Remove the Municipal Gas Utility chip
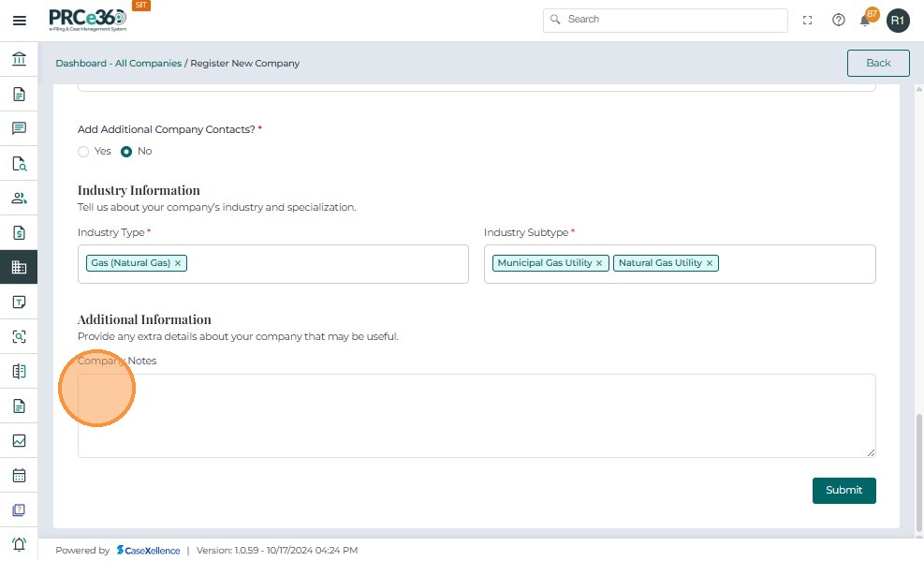 pos(599,263)
